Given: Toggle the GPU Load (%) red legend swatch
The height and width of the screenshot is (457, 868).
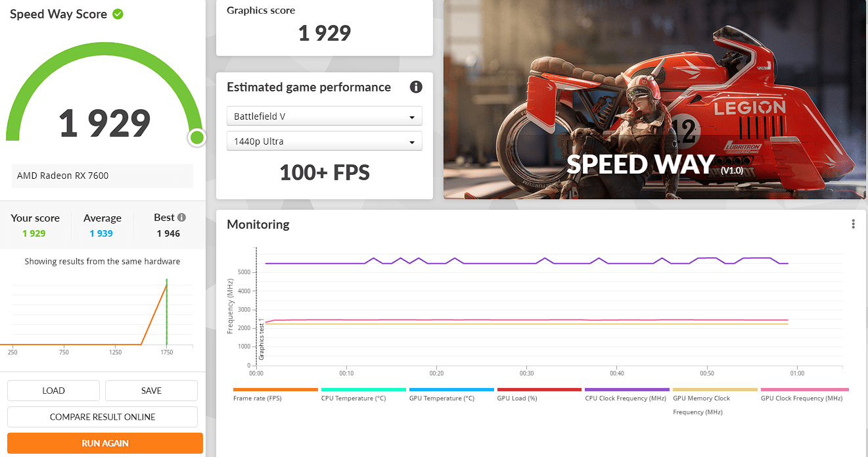Looking at the screenshot, I should [539, 389].
